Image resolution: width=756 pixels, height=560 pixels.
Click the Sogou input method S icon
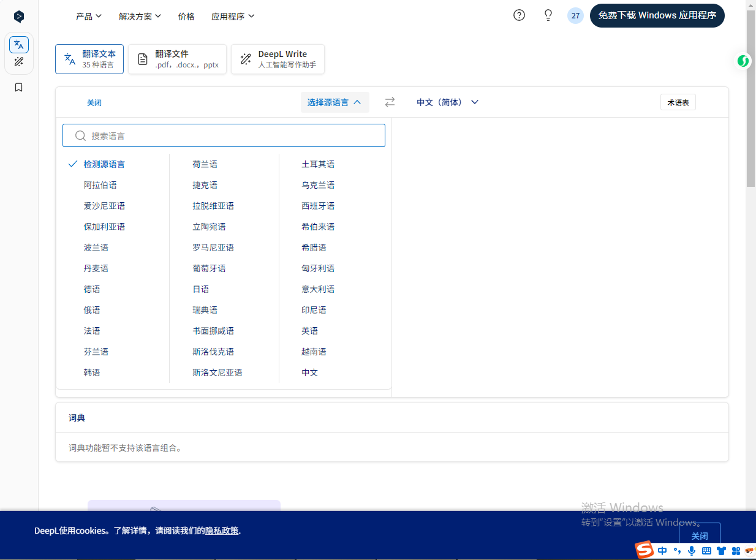[644, 550]
